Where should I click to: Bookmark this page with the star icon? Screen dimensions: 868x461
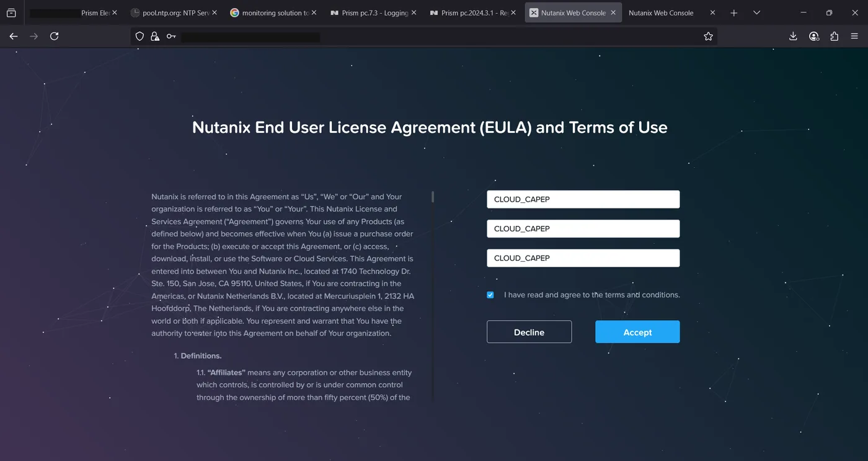pos(709,37)
